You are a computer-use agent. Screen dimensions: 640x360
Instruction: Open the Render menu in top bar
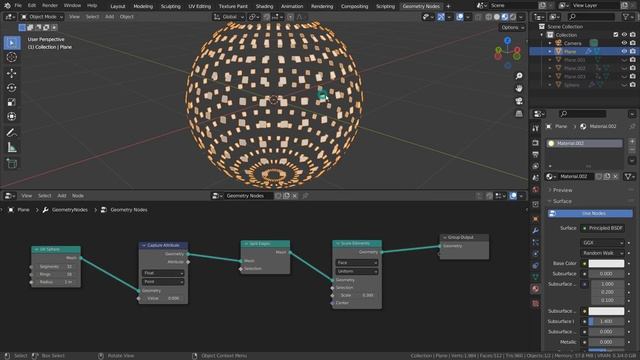pos(50,6)
